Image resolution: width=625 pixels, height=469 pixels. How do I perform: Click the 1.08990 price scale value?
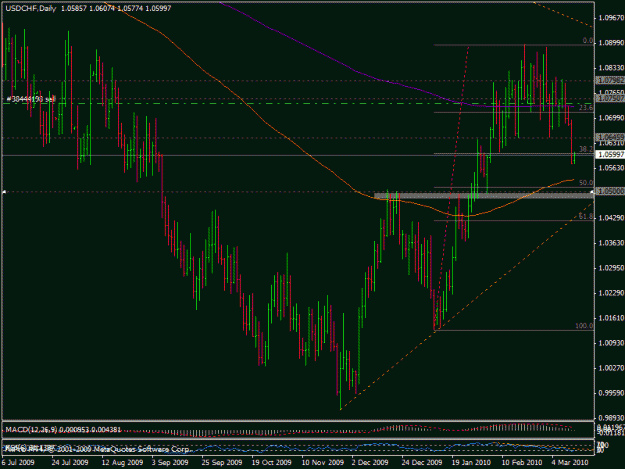pos(611,43)
